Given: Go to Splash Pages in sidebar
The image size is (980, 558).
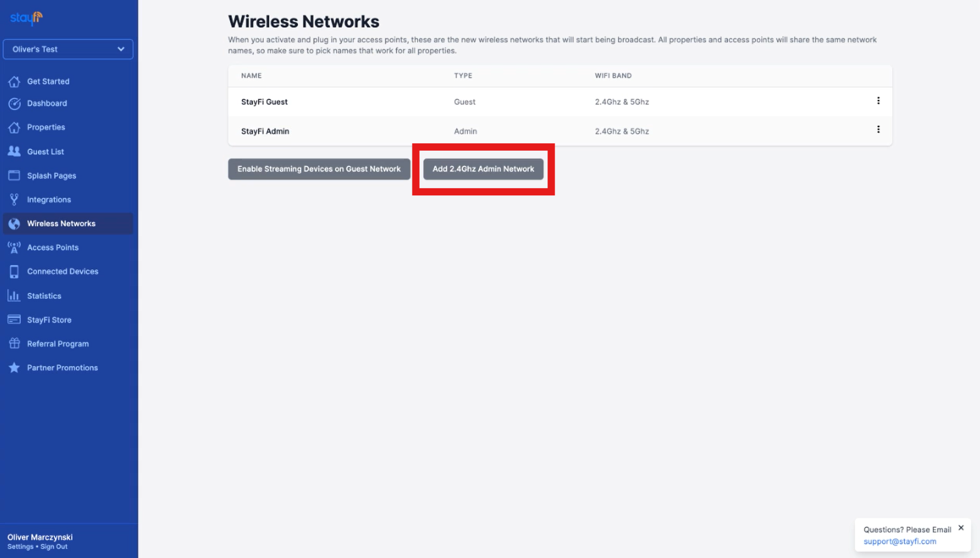Looking at the screenshot, I should click(51, 176).
